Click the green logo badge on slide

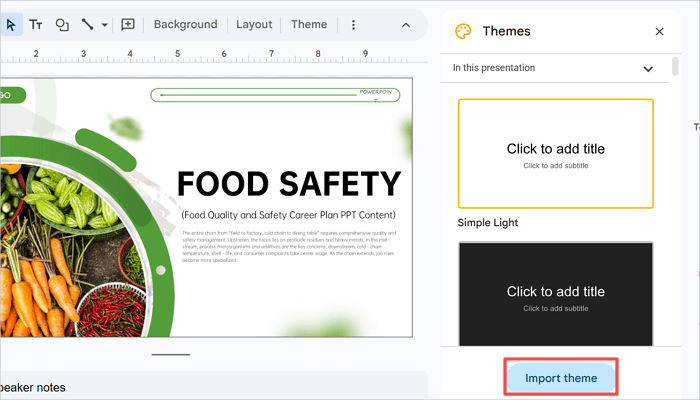pyautogui.click(x=12, y=95)
